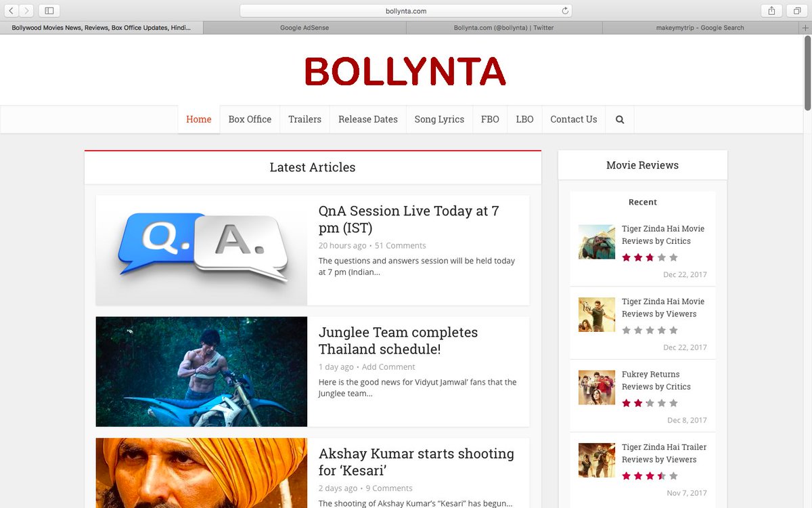
Task: Go forward with Safari's forward arrow
Action: [26, 11]
